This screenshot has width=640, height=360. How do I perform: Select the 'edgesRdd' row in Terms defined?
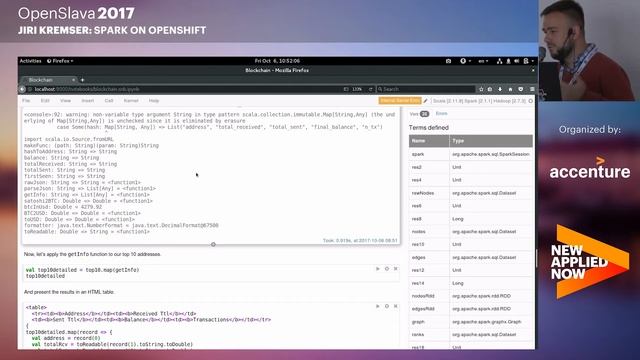471,309
